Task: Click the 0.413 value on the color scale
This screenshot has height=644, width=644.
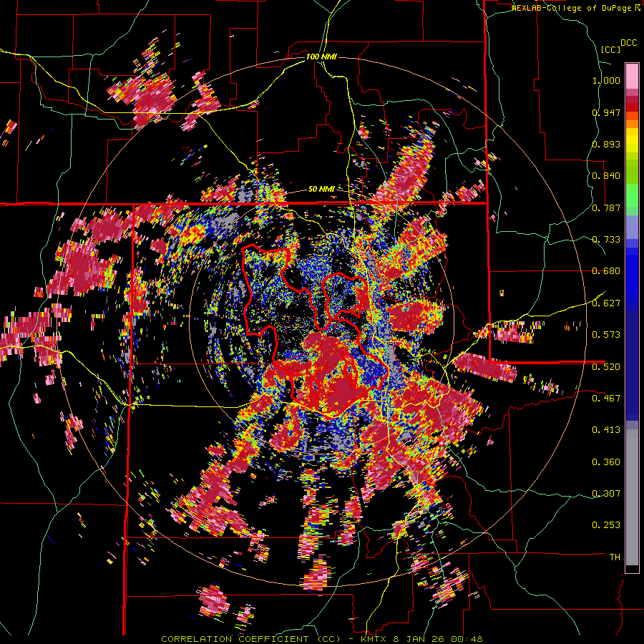Action: (606, 430)
